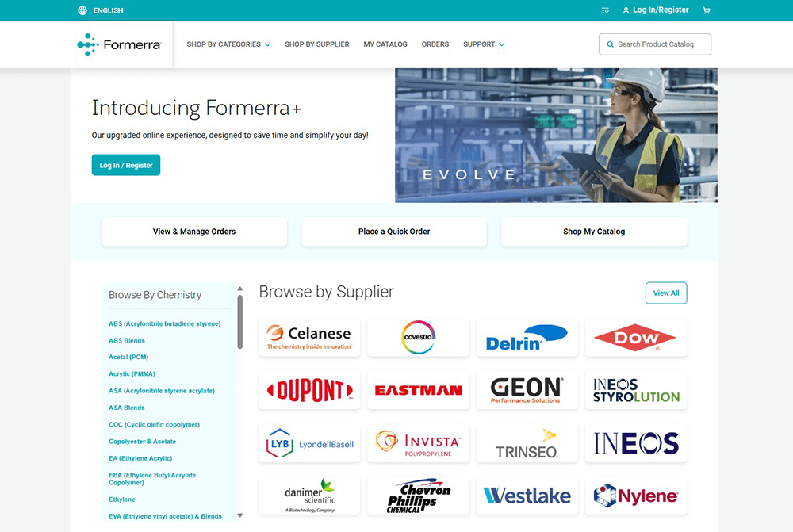This screenshot has width=793, height=532.
Task: Open the DuPont supplier logo
Action: (x=309, y=390)
